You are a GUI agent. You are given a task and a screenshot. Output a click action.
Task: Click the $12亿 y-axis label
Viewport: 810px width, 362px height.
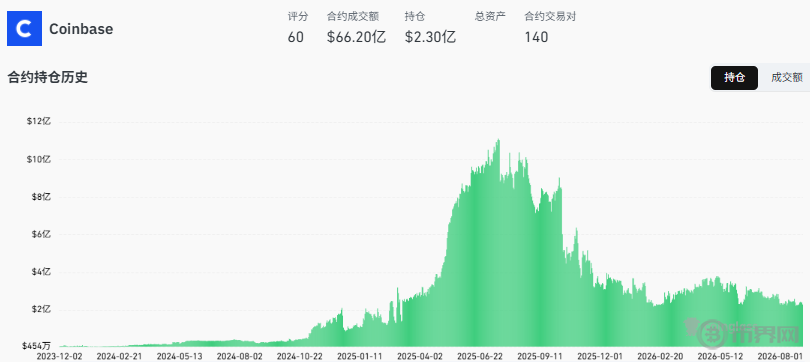(39, 121)
